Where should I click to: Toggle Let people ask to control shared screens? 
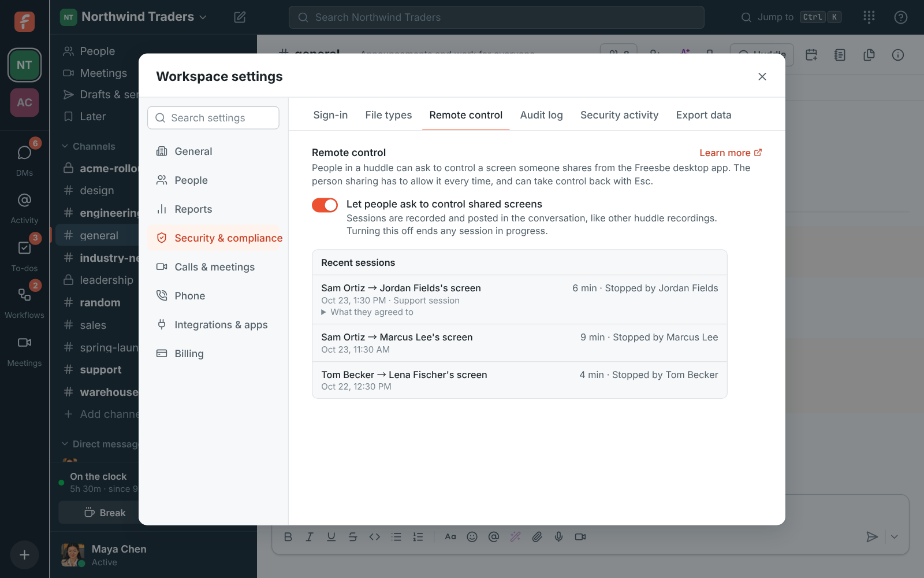tap(325, 205)
